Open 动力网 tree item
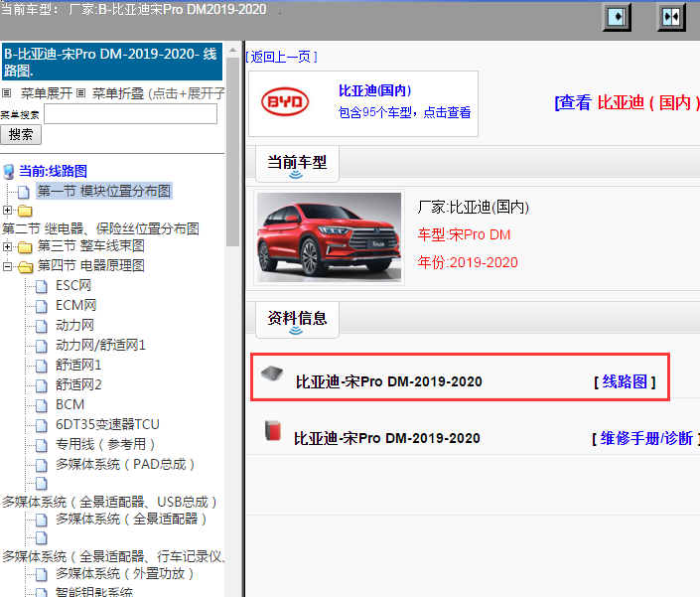 click(x=75, y=325)
